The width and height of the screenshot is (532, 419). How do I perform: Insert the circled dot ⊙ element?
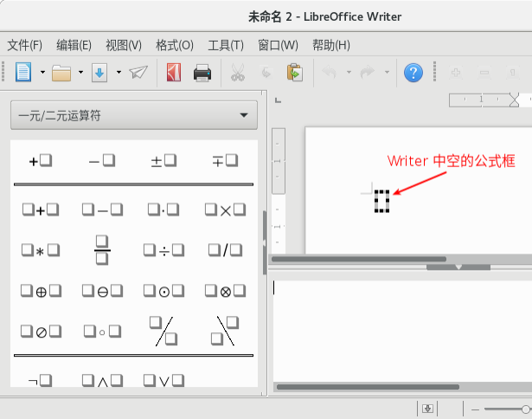(163, 292)
